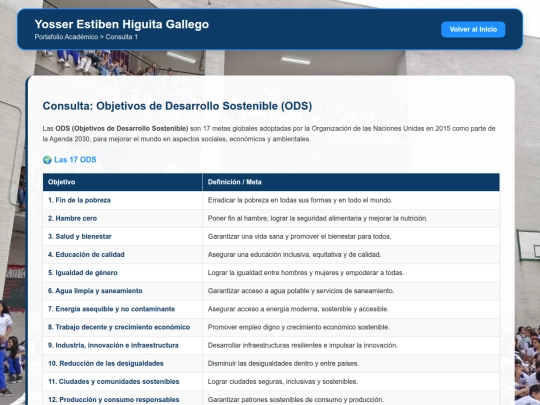Click definition Poner fin al hambre
This screenshot has height=405, width=540.
click(x=351, y=218)
